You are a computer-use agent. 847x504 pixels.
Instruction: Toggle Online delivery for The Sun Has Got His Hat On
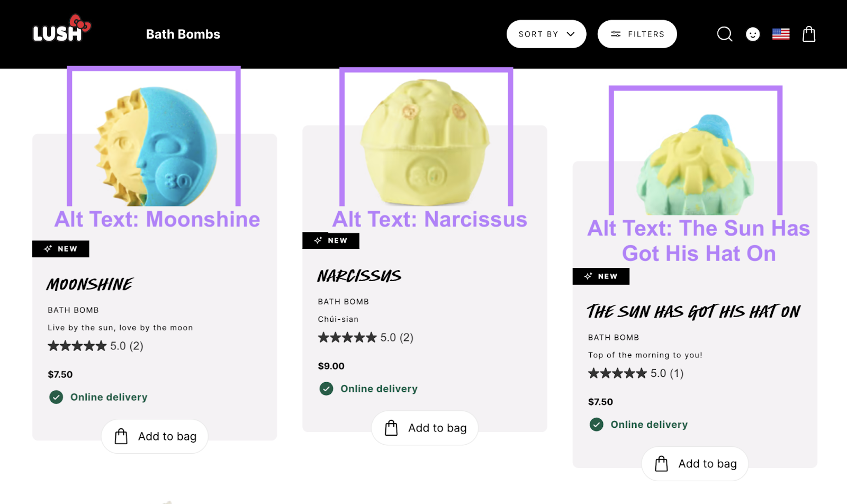(648, 424)
